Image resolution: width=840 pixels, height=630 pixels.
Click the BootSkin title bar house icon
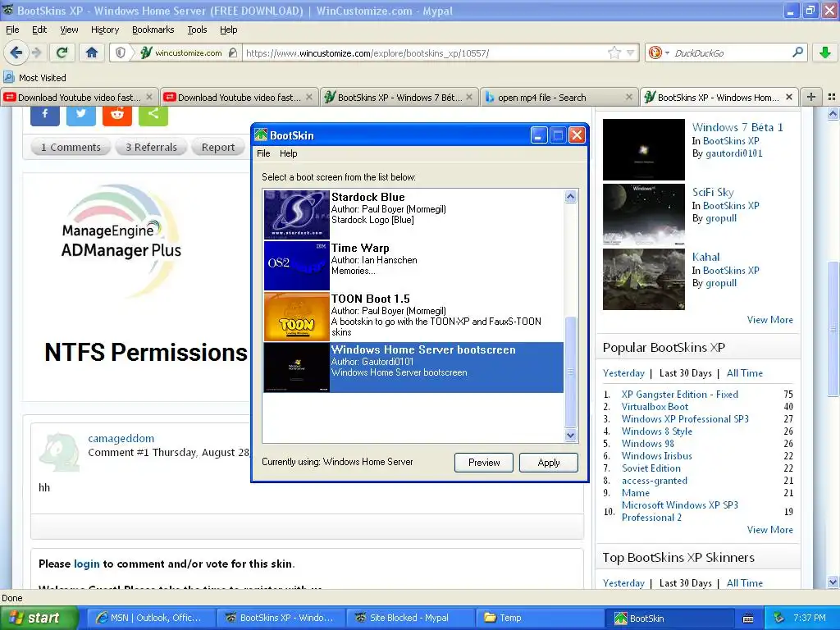pos(261,135)
